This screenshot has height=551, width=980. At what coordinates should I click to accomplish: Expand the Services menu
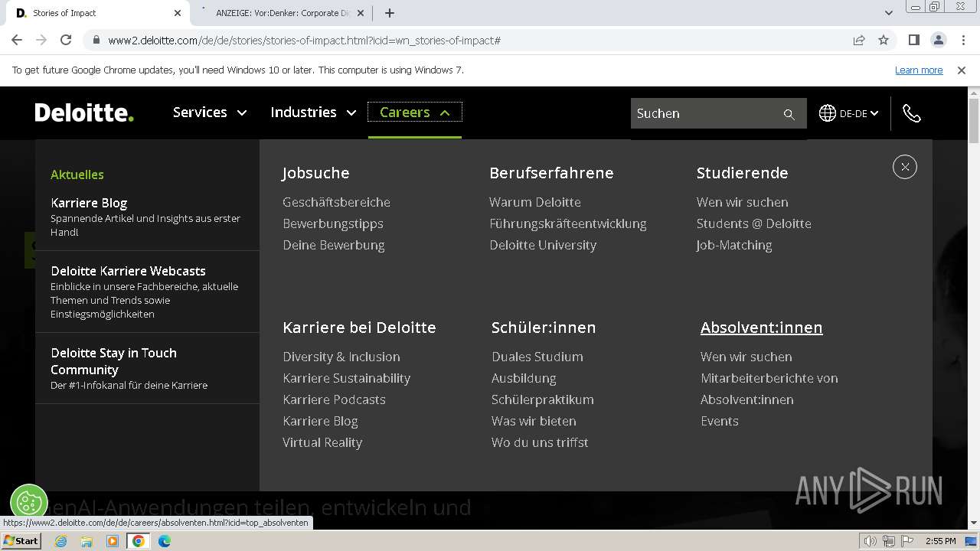pos(210,112)
